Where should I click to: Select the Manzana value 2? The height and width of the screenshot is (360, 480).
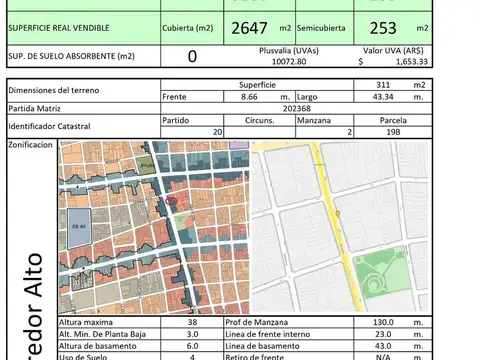pyautogui.click(x=349, y=132)
